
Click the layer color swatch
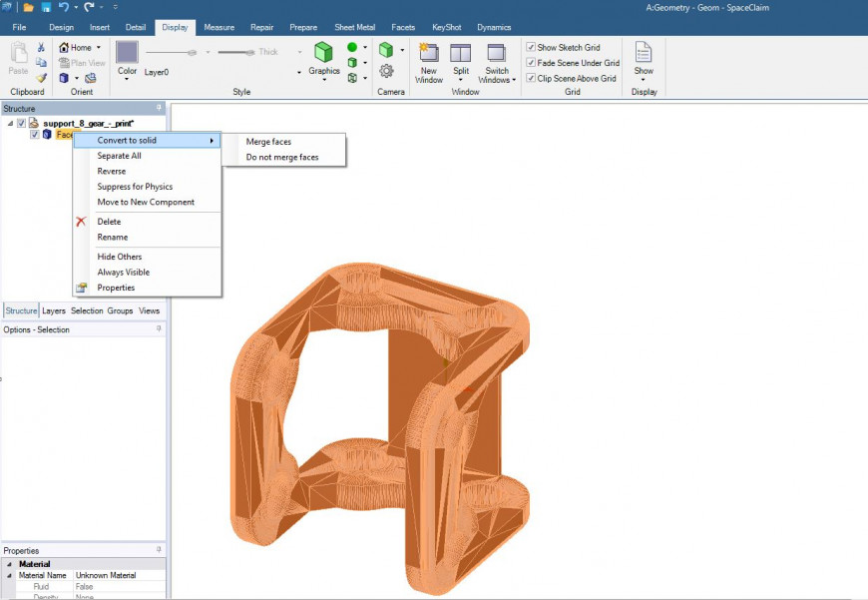tap(127, 52)
